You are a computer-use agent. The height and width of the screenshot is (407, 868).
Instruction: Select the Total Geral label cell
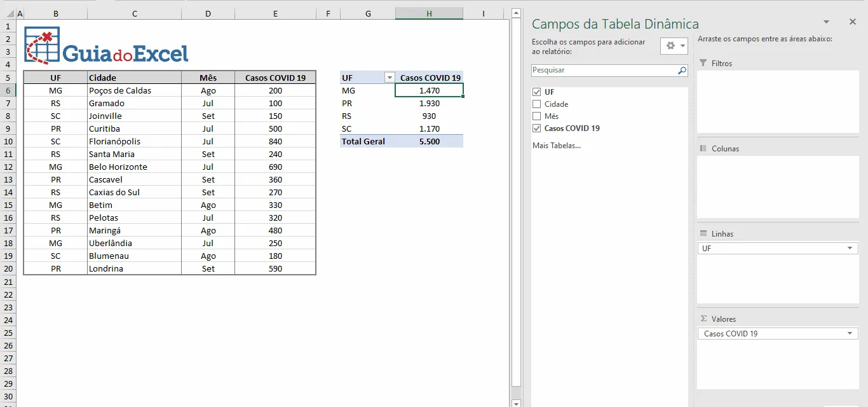point(368,141)
